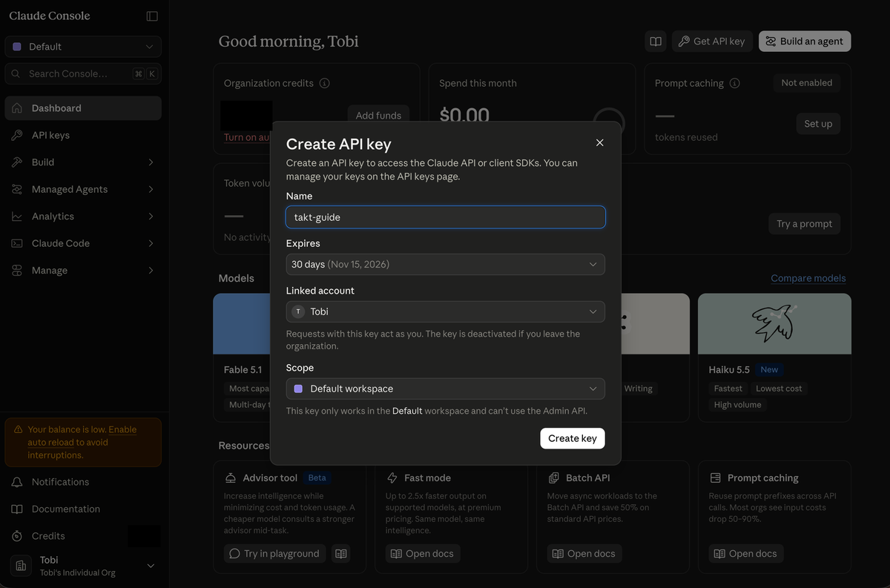The width and height of the screenshot is (890, 588).
Task: Click the Fast mode lightning icon
Action: (x=392, y=478)
